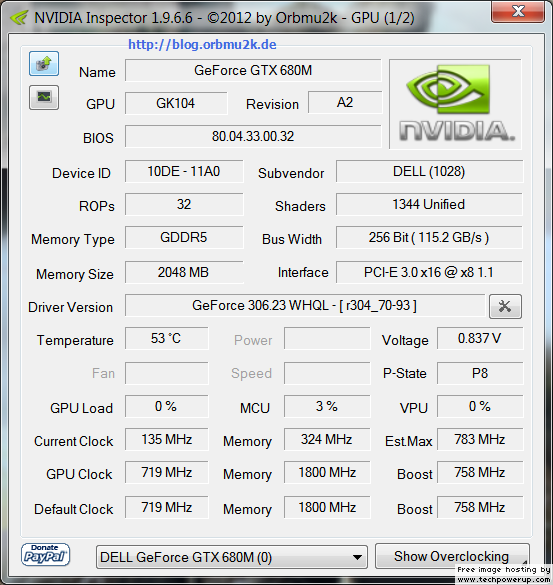Image resolution: width=553 pixels, height=585 pixels.
Task: Select the BIOS version 80.04.33.00.32
Action: pyautogui.click(x=253, y=136)
